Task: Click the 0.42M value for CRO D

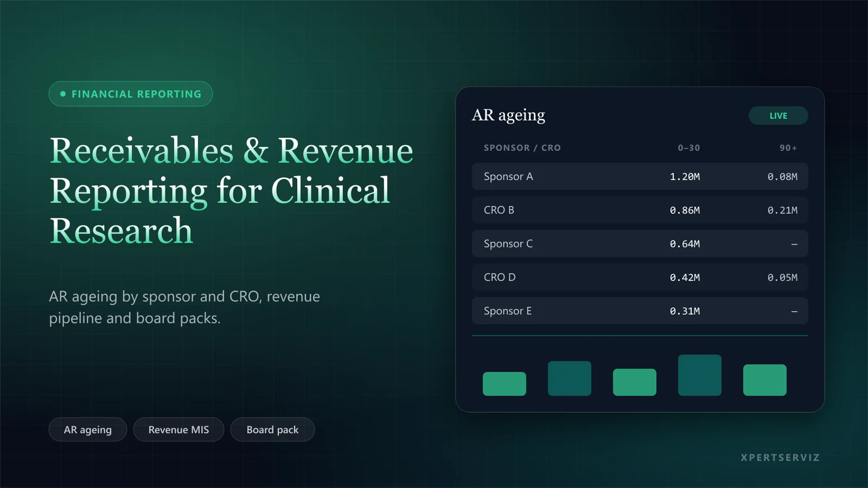Action: (x=685, y=278)
